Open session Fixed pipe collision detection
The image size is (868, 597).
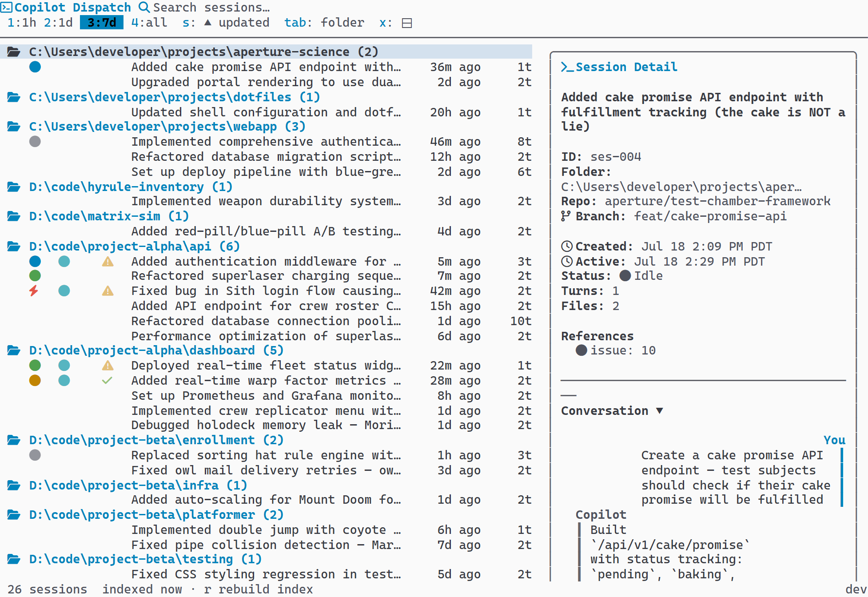click(266, 545)
